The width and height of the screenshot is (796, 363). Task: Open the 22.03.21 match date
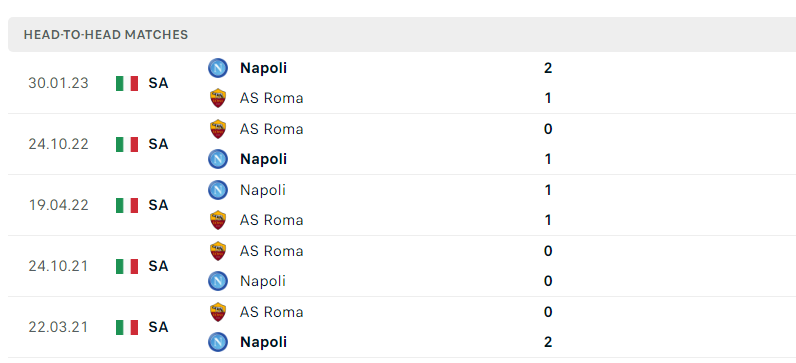coord(58,327)
